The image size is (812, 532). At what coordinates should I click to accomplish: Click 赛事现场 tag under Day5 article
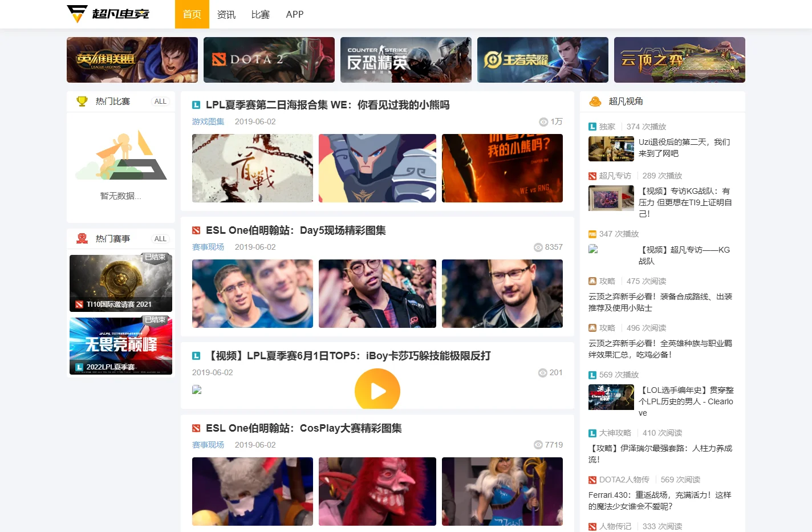[x=208, y=247]
